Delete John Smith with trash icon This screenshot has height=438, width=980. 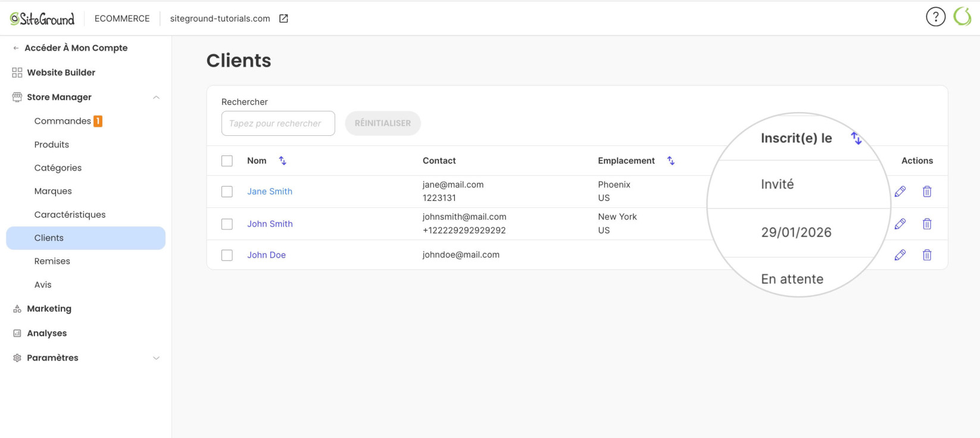tap(927, 224)
